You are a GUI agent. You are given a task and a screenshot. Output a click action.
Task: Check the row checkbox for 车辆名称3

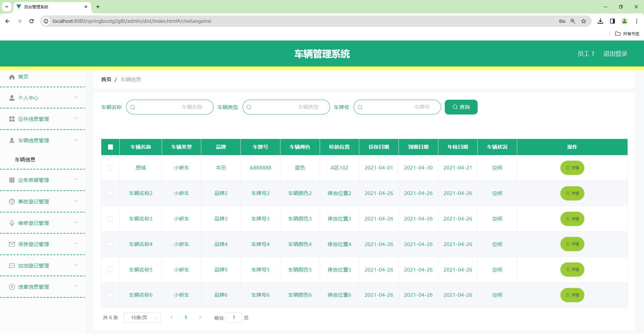pos(110,219)
